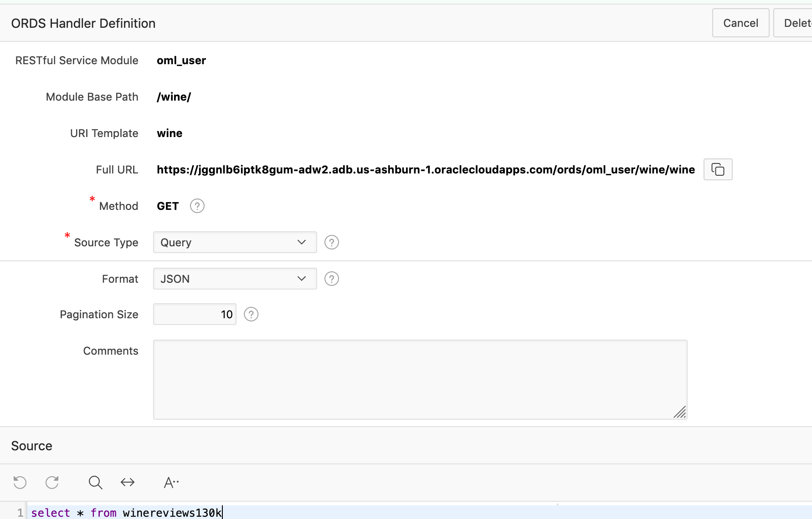The height and width of the screenshot is (519, 812).
Task: Delete the handler definition
Action: [x=800, y=23]
